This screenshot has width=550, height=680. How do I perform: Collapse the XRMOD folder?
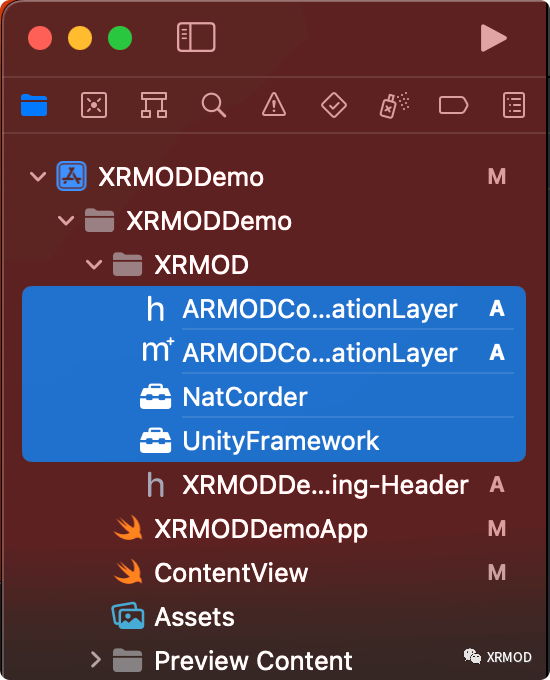click(x=94, y=265)
